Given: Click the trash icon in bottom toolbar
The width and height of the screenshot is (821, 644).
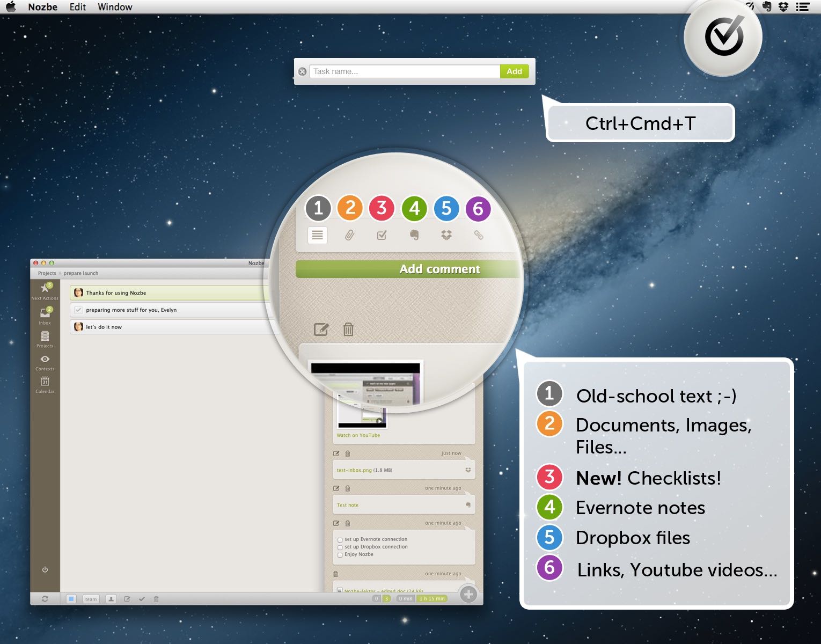Looking at the screenshot, I should (156, 599).
